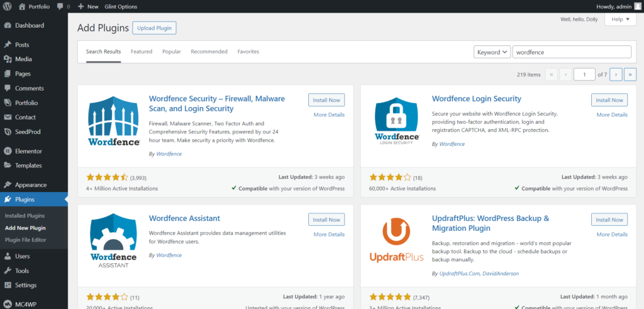Open the comments bubble icon in admin bar
644x309 pixels.
pyautogui.click(x=60, y=6)
